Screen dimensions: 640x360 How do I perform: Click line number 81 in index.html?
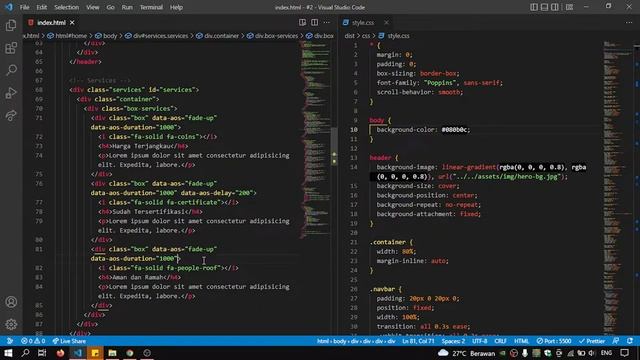[39, 249]
